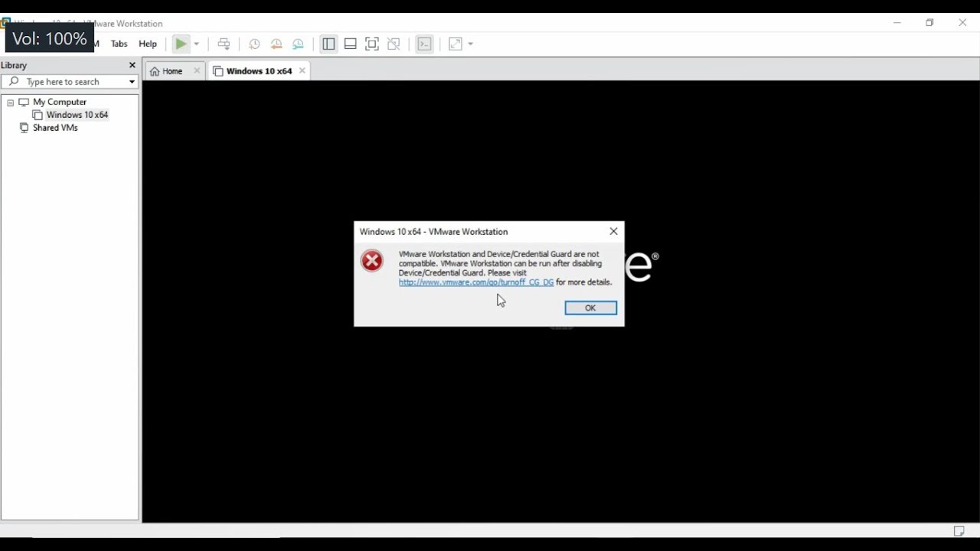
Task: Click the Unity mode toolbar icon
Action: [x=394, y=44]
